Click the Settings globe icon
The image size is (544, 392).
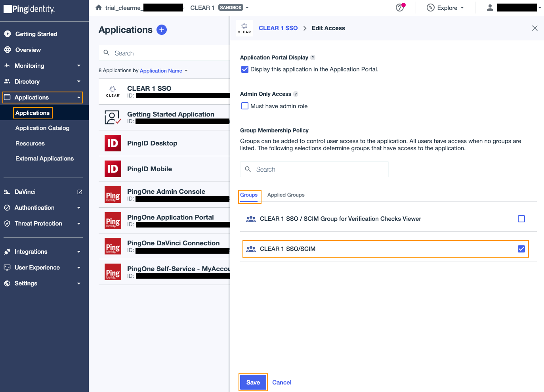7,283
